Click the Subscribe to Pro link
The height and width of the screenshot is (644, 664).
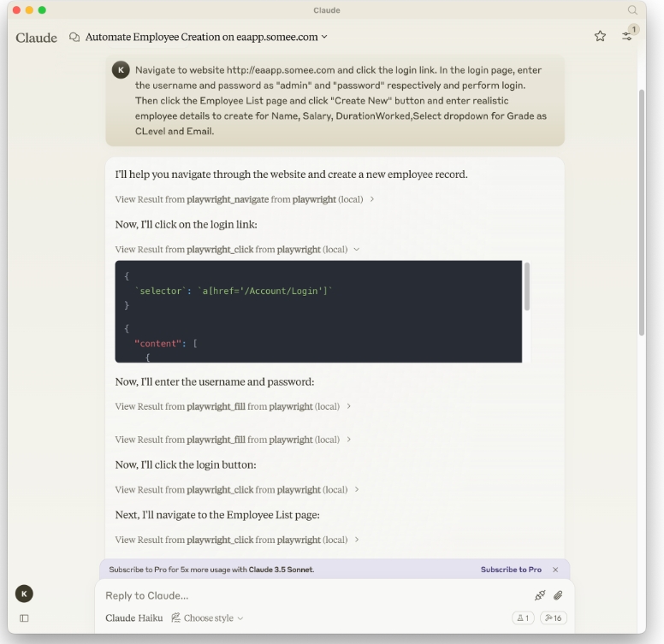(511, 570)
